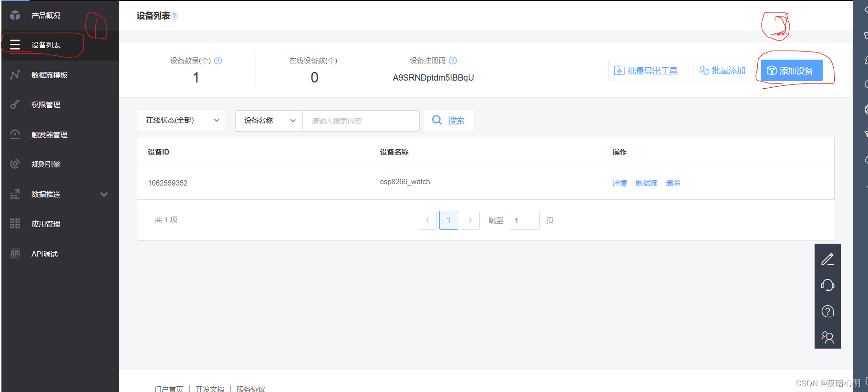Click the 应用管理 grid icon
The height and width of the screenshot is (392, 868).
15,224
